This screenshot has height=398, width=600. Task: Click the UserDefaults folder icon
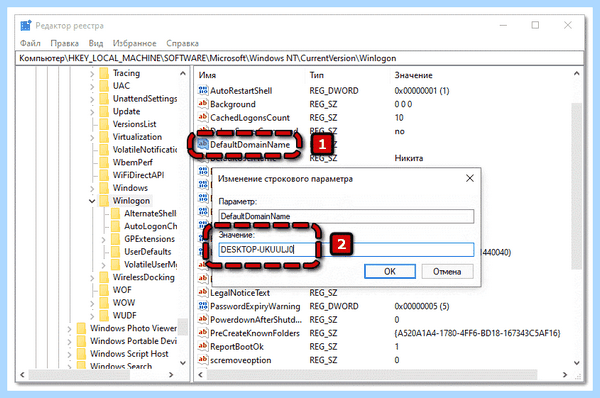115,251
